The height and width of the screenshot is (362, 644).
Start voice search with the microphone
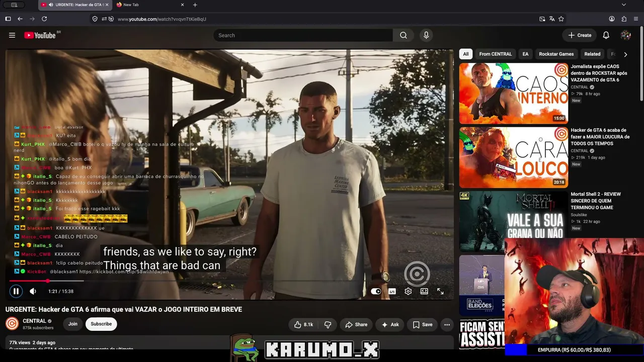click(426, 35)
